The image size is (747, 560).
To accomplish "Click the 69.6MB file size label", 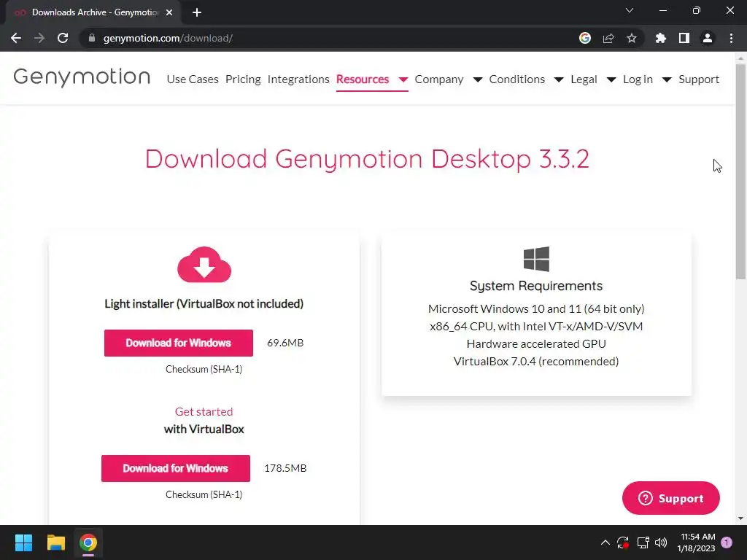I will tap(285, 343).
